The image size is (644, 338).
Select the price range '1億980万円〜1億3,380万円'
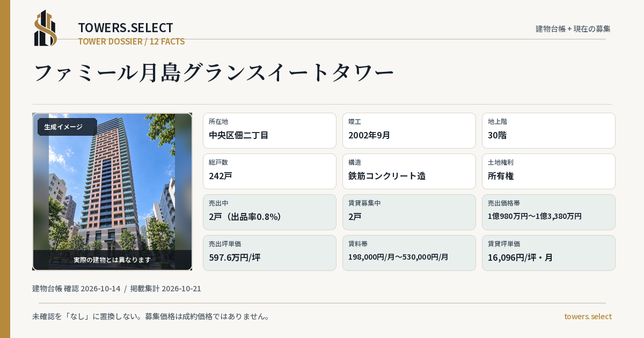[535, 216]
